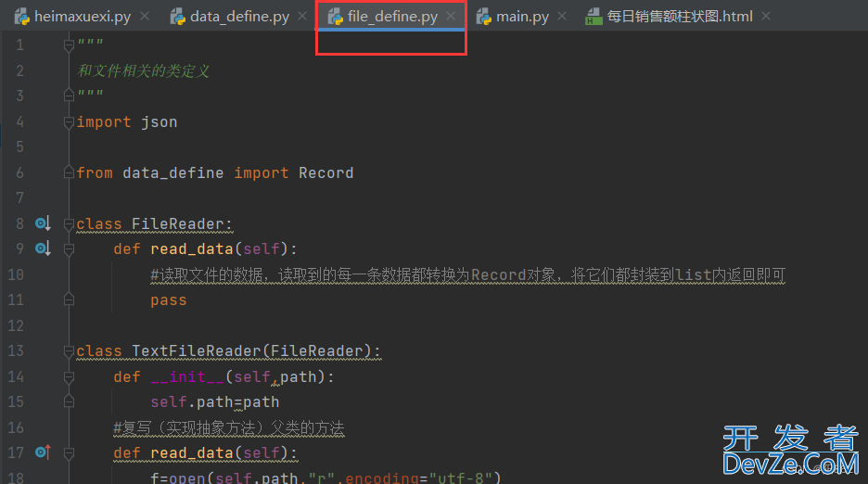Click line number 5 in the gutter
The image size is (868, 484).
19,146
